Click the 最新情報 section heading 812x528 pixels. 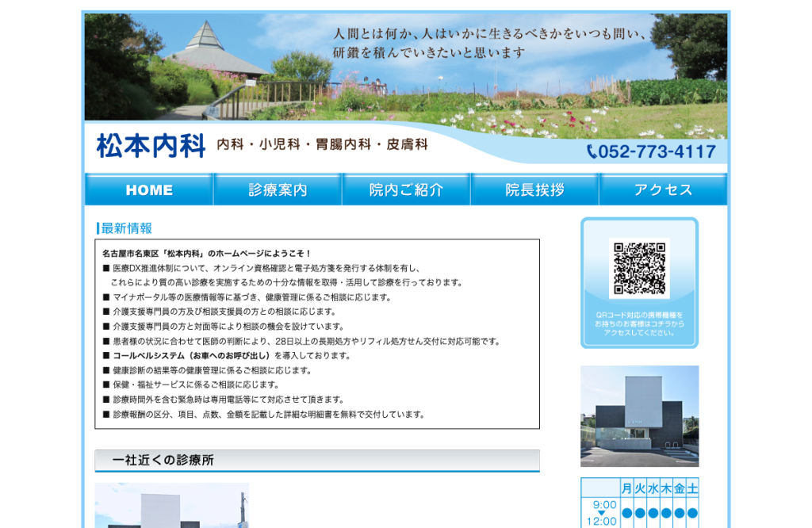point(124,228)
